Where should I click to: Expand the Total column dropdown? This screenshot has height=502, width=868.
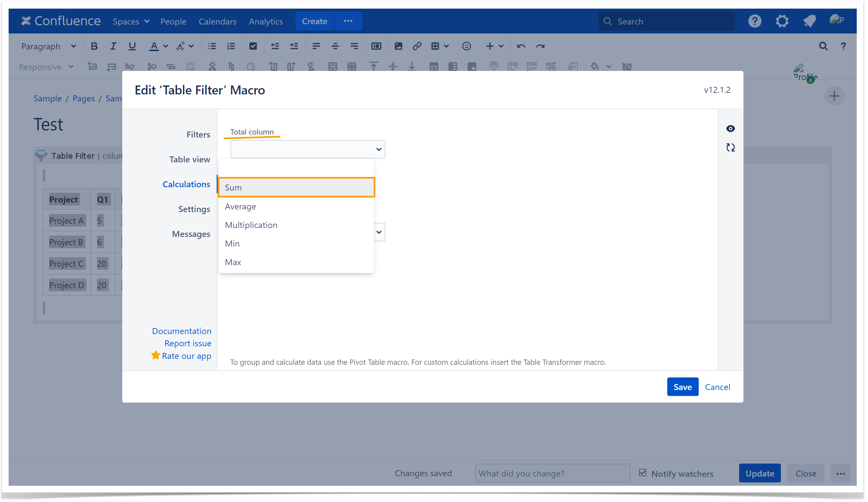click(307, 149)
